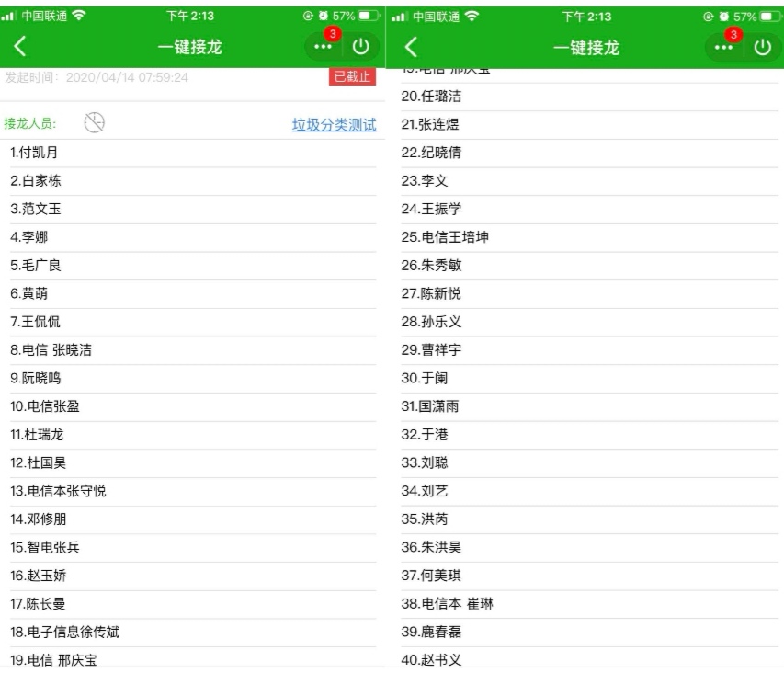
Task: Select entry 25.电信王培坤
Action: pyautogui.click(x=445, y=237)
